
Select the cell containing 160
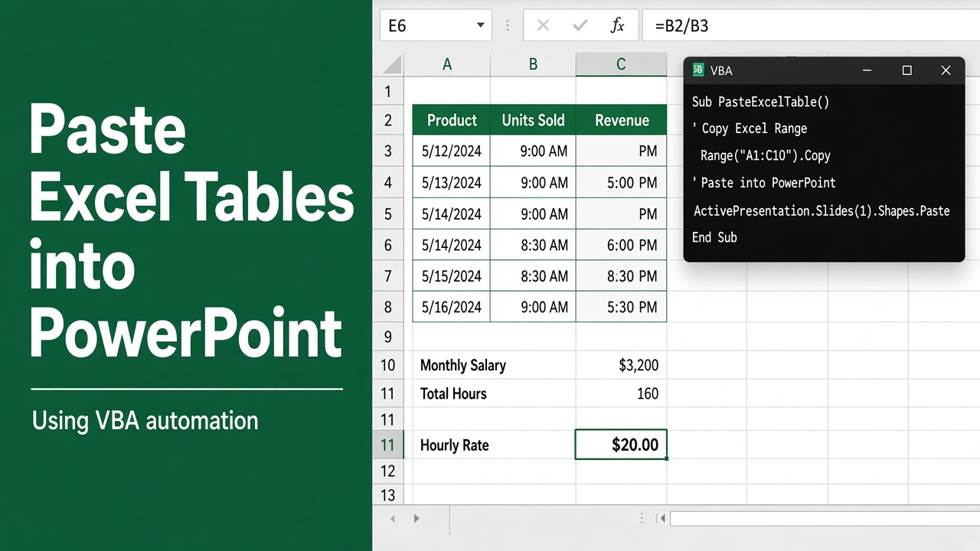[622, 393]
